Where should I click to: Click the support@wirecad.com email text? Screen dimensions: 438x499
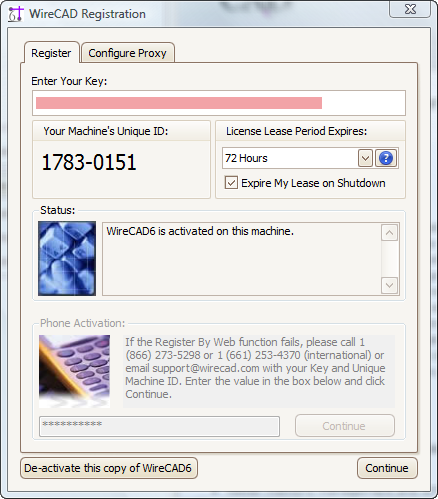click(206, 368)
